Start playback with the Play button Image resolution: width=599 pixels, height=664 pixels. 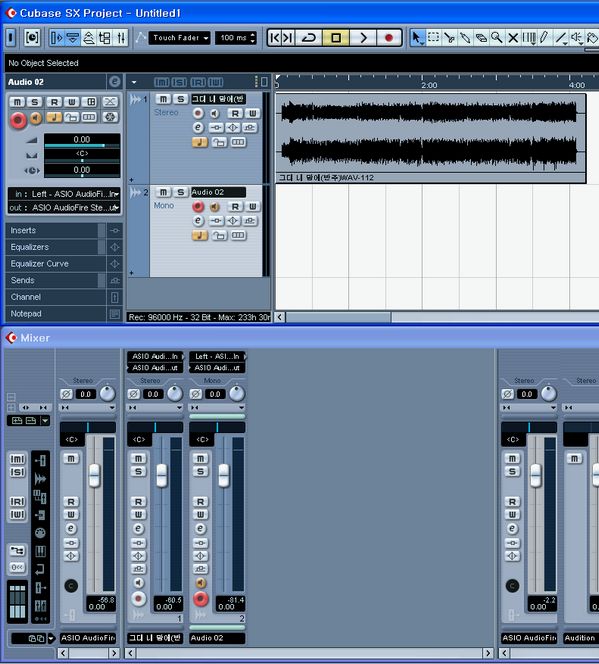pyautogui.click(x=363, y=38)
